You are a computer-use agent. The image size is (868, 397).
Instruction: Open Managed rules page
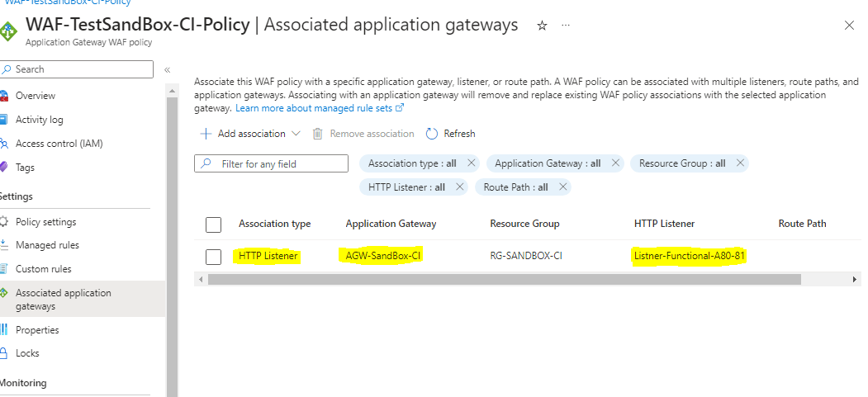pyautogui.click(x=48, y=245)
